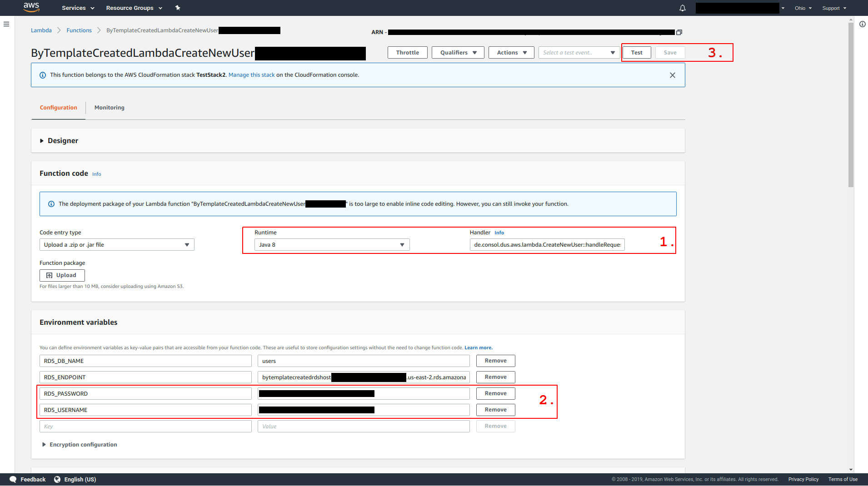This screenshot has height=486, width=868.
Task: Click the Test button
Action: coord(636,53)
